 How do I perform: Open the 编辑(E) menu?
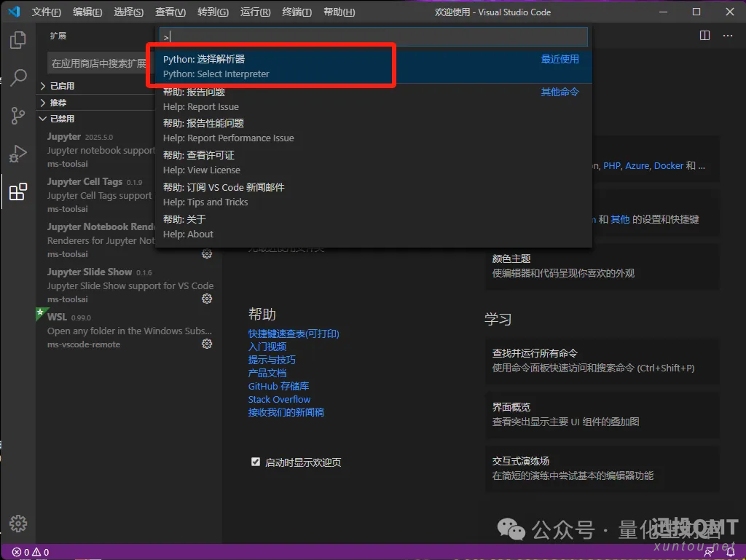[x=87, y=12]
